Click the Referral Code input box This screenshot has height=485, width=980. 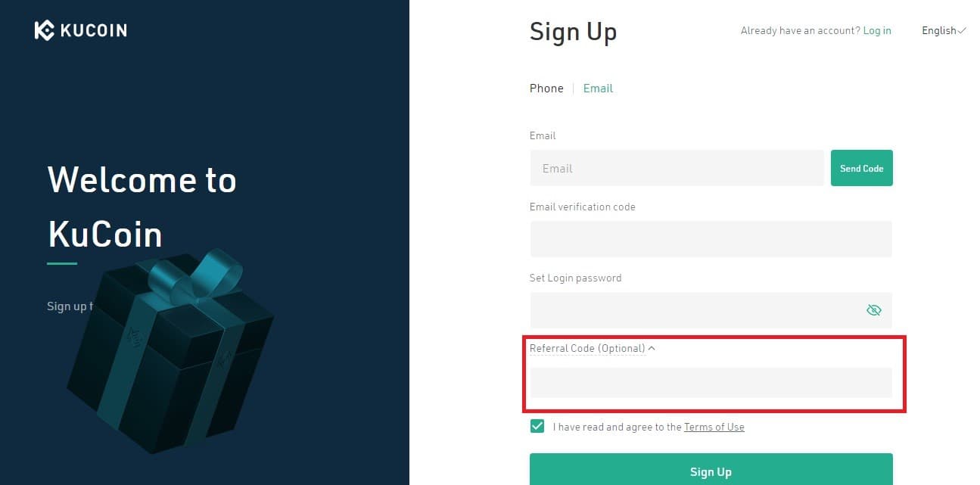[711, 383]
